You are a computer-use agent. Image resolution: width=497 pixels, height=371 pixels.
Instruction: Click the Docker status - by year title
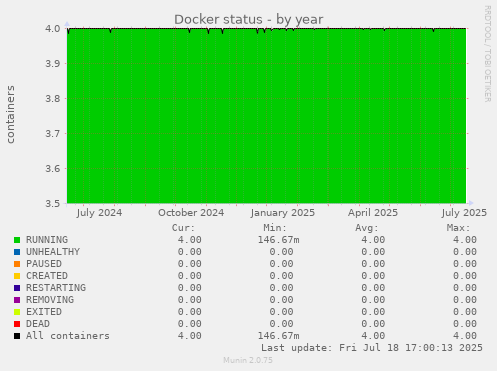point(249,19)
